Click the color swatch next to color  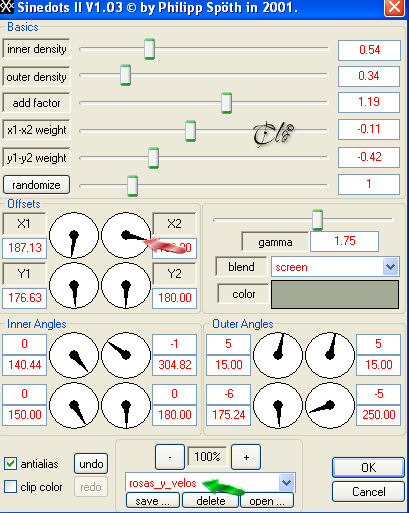click(335, 294)
